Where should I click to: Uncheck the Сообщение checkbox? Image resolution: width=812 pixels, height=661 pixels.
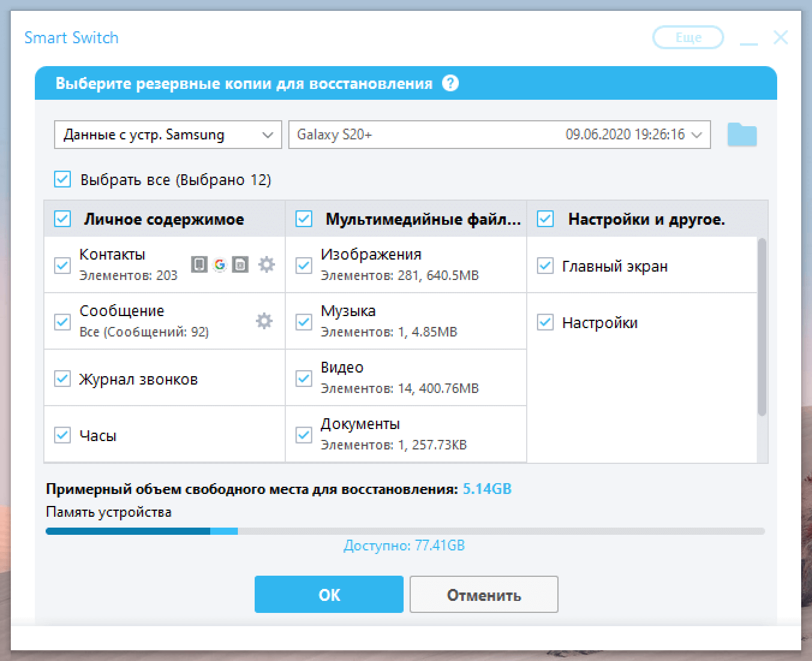62,321
